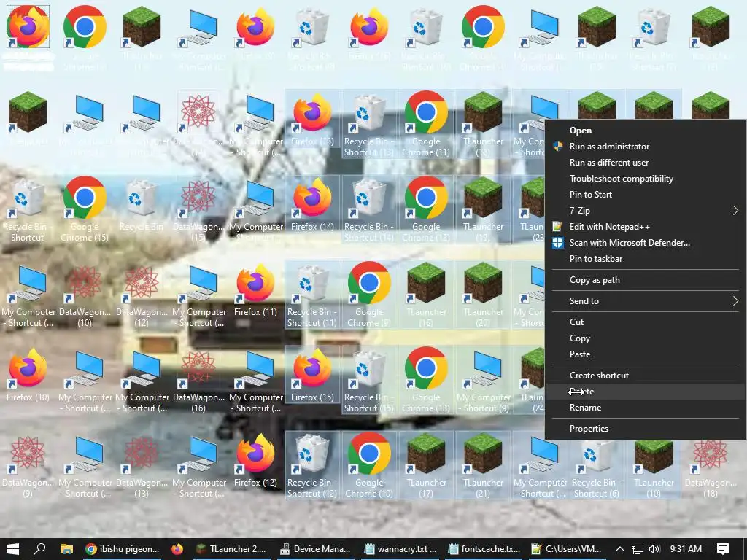Choose Troubleshoot compatibility
The image size is (747, 560).
point(646,179)
